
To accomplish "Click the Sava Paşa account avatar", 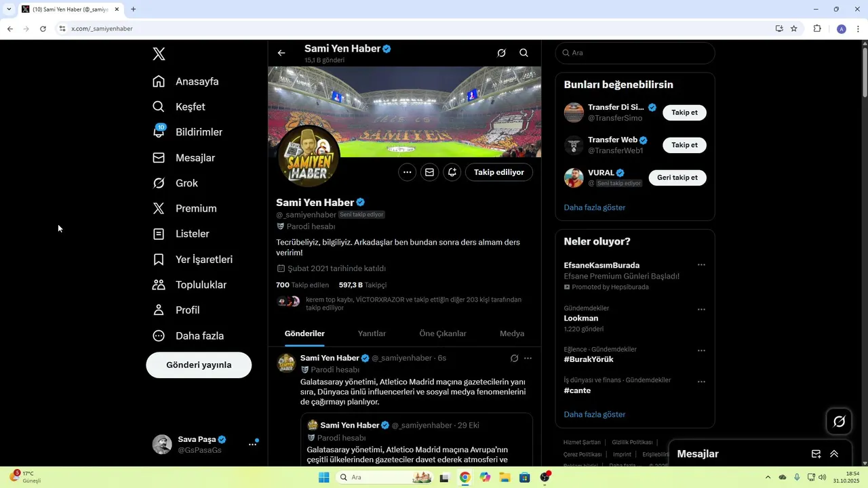I will point(162,445).
